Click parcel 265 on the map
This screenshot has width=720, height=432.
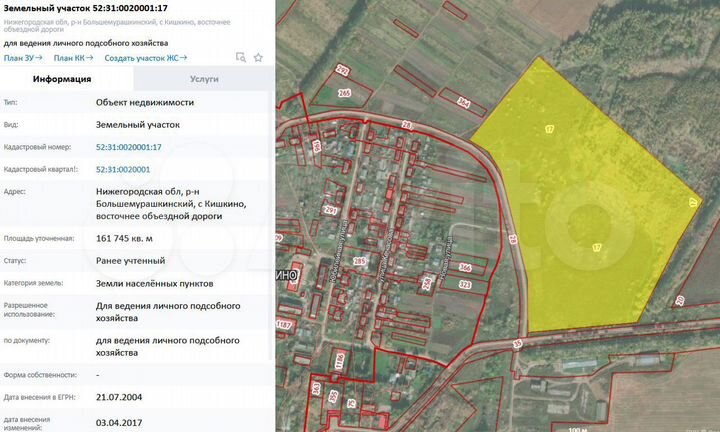click(x=345, y=94)
